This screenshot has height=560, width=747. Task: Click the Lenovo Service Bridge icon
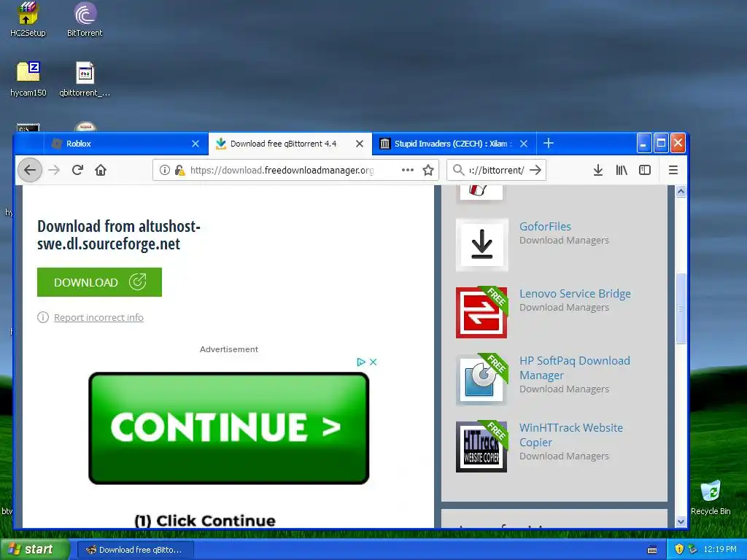click(481, 312)
